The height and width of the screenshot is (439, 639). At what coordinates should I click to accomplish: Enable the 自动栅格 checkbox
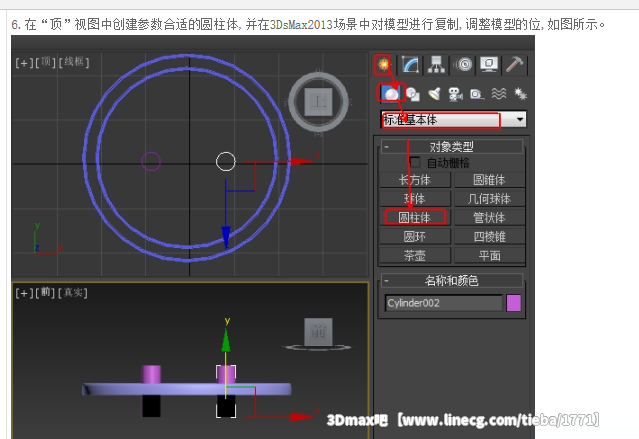415,162
